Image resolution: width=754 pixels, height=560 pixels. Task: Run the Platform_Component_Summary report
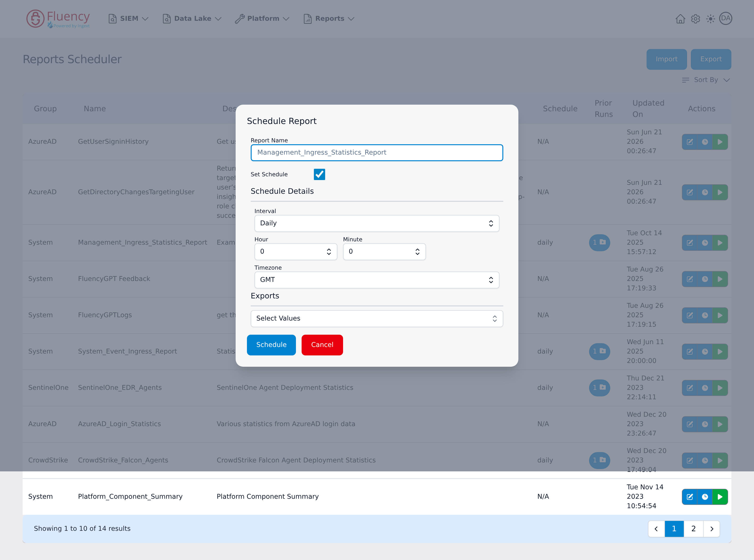tap(720, 497)
